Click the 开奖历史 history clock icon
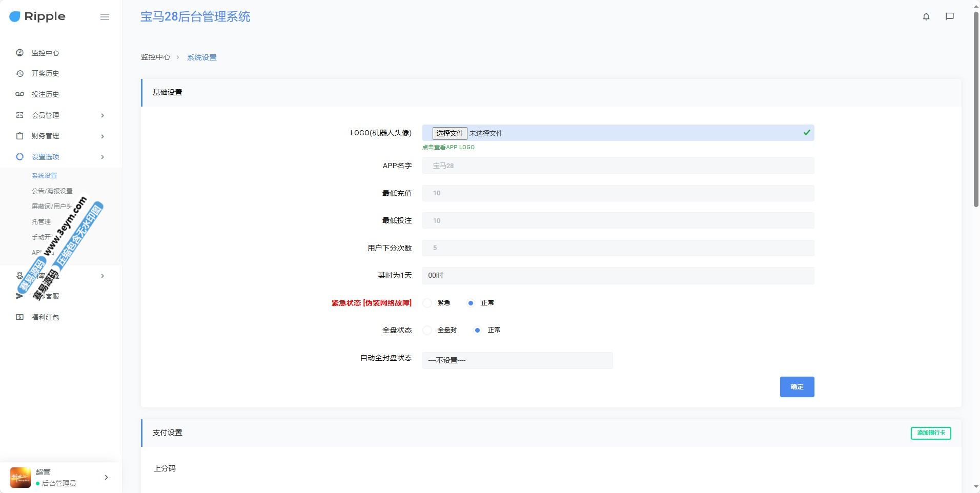The width and height of the screenshot is (980, 493). pos(20,73)
